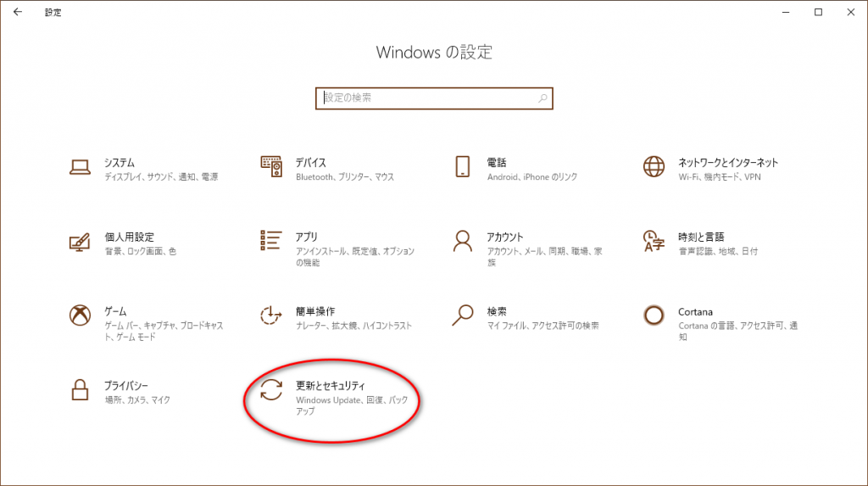This screenshot has width=868, height=486.
Task: Click the ネットワークとインターネット globe icon
Action: (x=654, y=167)
